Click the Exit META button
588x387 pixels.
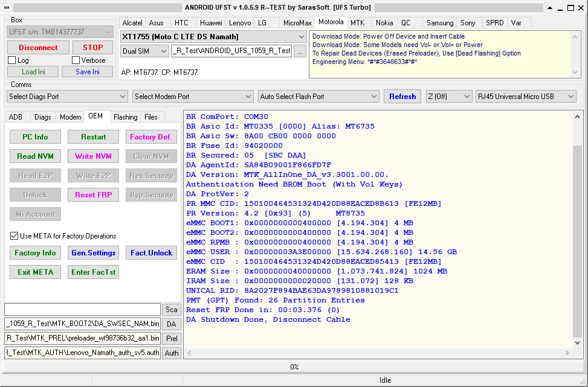(x=35, y=272)
